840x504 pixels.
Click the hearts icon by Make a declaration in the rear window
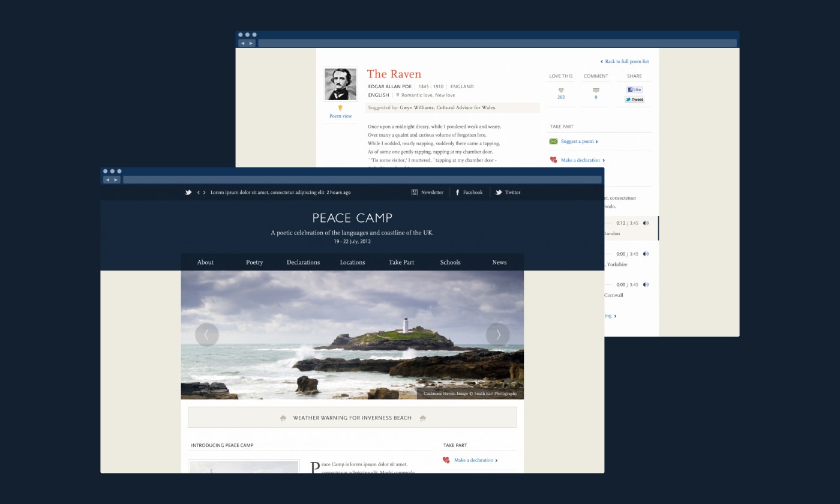pyautogui.click(x=554, y=160)
